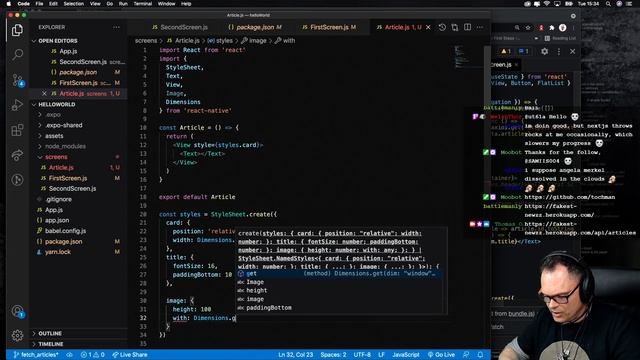Open Apple menu
Image resolution: width=640 pixels, height=360 pixels.
point(8,4)
